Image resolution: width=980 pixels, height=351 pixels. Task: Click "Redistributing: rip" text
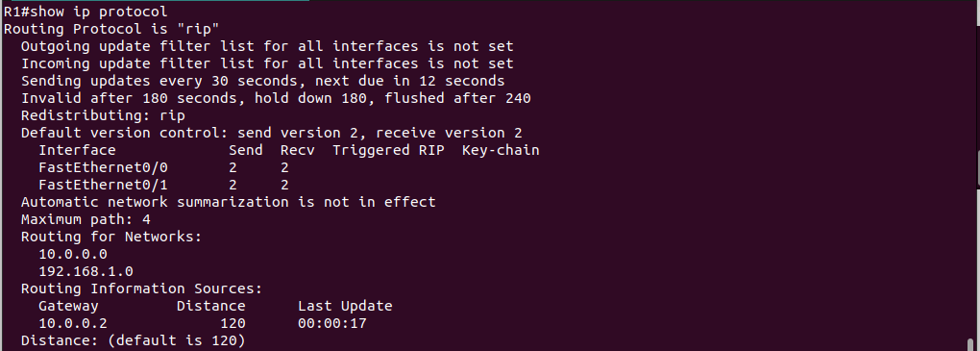point(103,115)
